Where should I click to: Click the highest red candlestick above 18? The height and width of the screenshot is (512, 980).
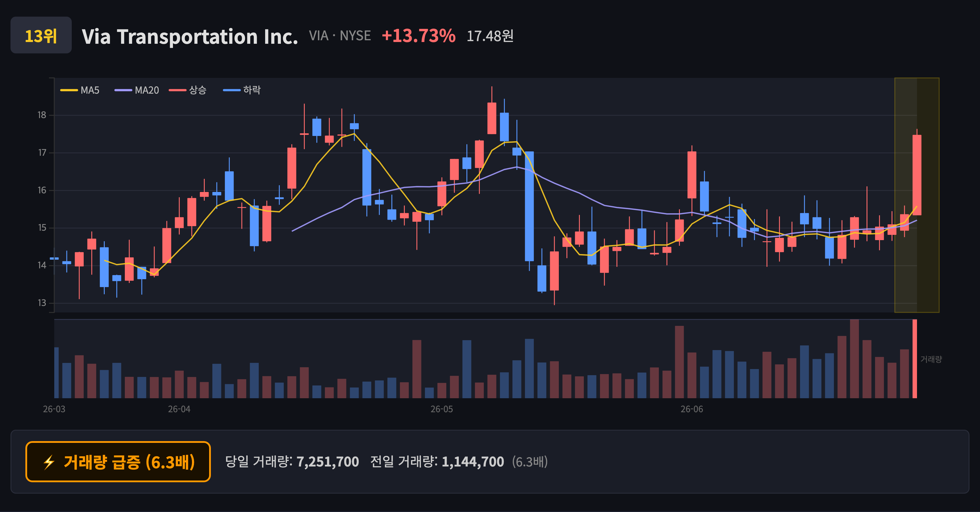tap(491, 118)
